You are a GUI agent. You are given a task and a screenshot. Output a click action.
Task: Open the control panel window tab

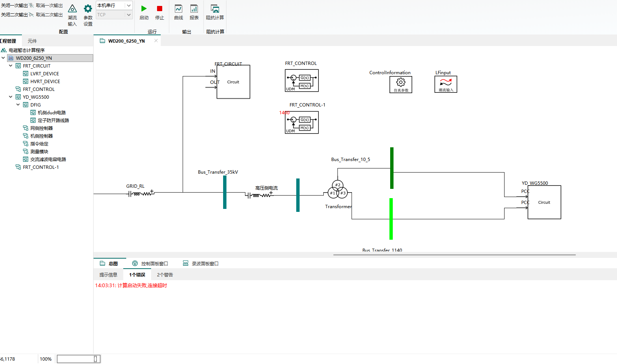150,264
